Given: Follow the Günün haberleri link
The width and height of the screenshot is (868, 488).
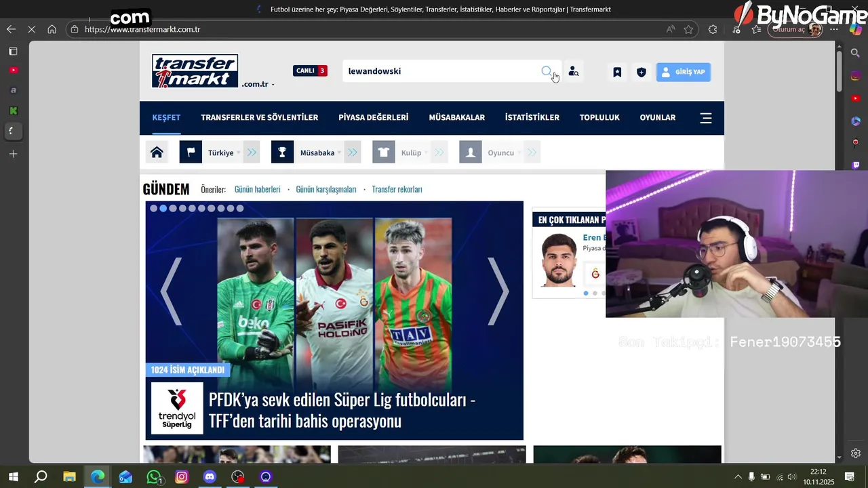Looking at the screenshot, I should pyautogui.click(x=257, y=189).
